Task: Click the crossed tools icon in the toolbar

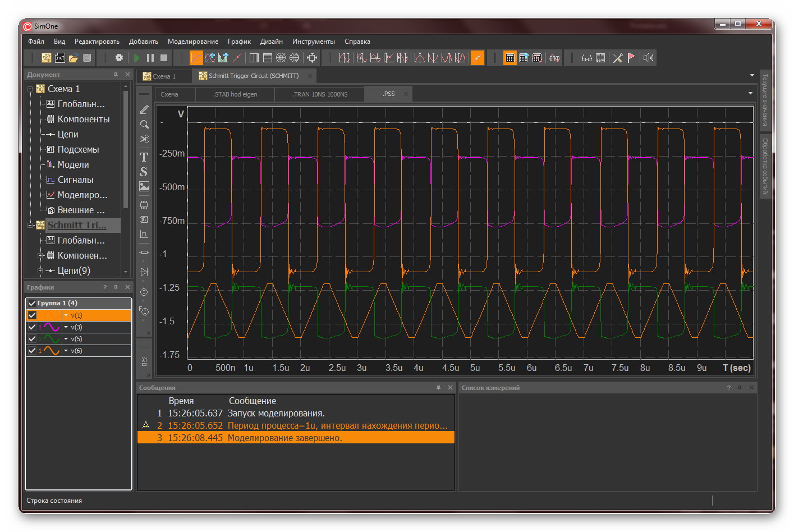Action: click(x=618, y=58)
